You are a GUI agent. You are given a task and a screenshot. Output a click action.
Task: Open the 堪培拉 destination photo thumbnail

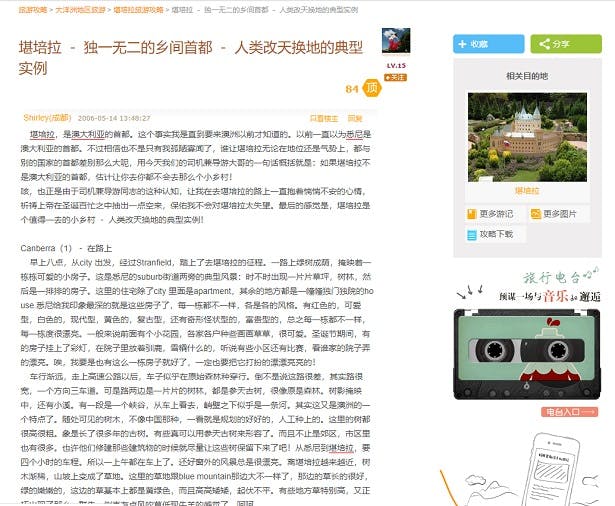coord(526,136)
